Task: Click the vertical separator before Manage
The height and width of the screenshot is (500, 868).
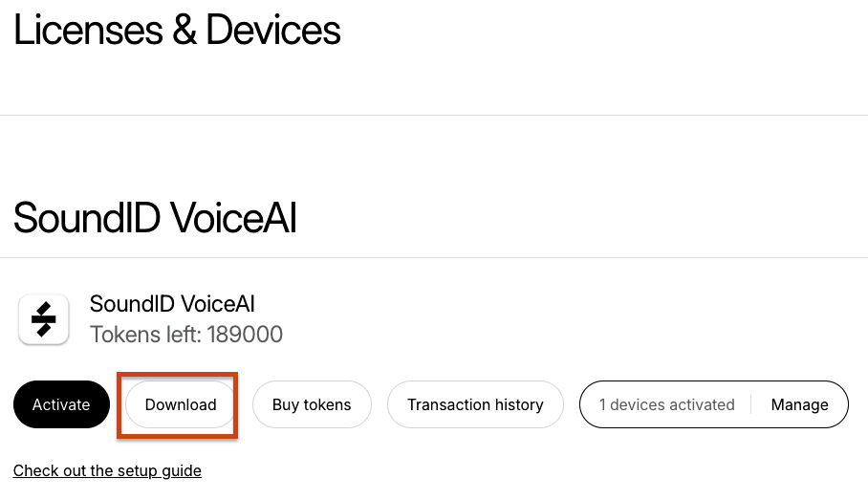Action: coord(751,404)
